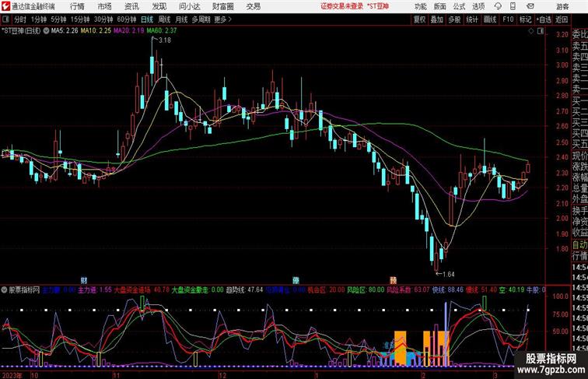Switch to the 分时 period tab
The height and width of the screenshot is (379, 588).
pyautogui.click(x=20, y=19)
